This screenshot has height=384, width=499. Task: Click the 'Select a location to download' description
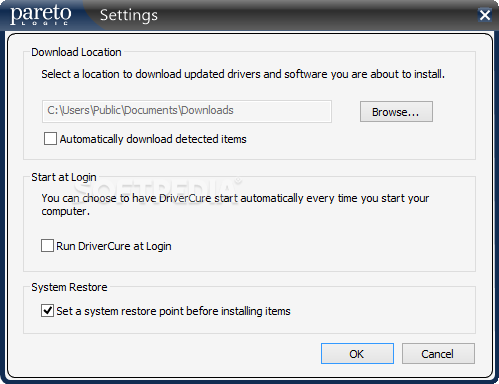tap(243, 74)
